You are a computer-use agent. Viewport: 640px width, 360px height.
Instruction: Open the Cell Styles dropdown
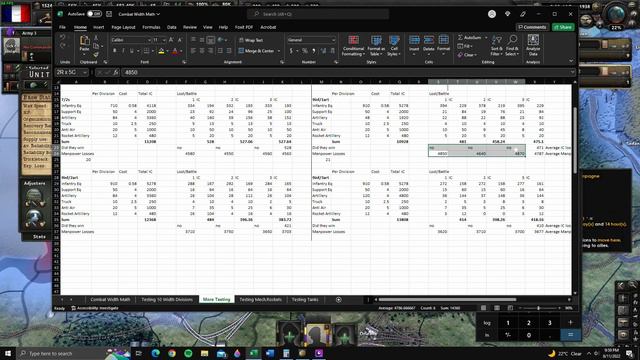click(x=394, y=45)
